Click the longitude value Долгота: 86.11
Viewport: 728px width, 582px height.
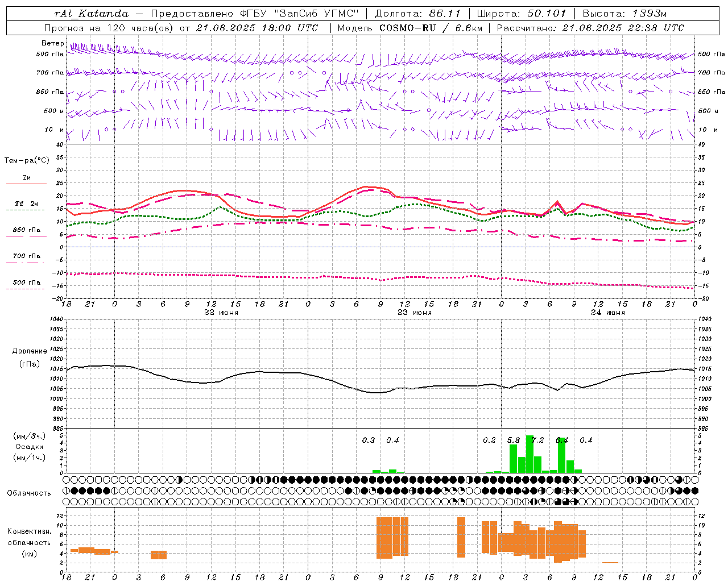(418, 14)
